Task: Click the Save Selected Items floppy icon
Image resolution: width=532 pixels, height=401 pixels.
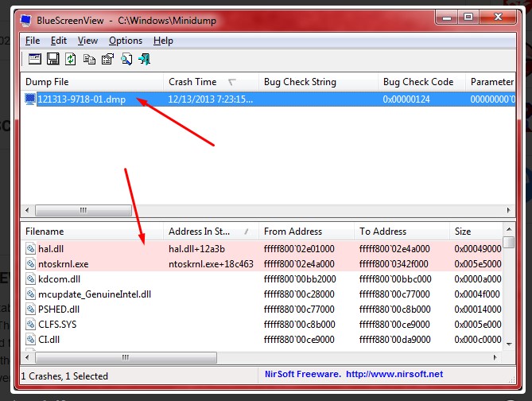Action: (53, 59)
